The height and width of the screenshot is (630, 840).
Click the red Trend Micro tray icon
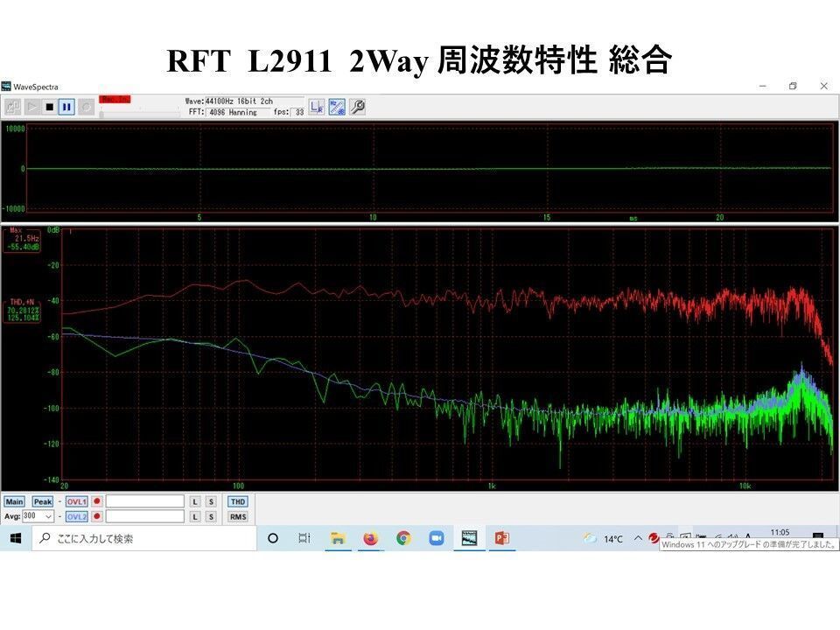coord(654,538)
